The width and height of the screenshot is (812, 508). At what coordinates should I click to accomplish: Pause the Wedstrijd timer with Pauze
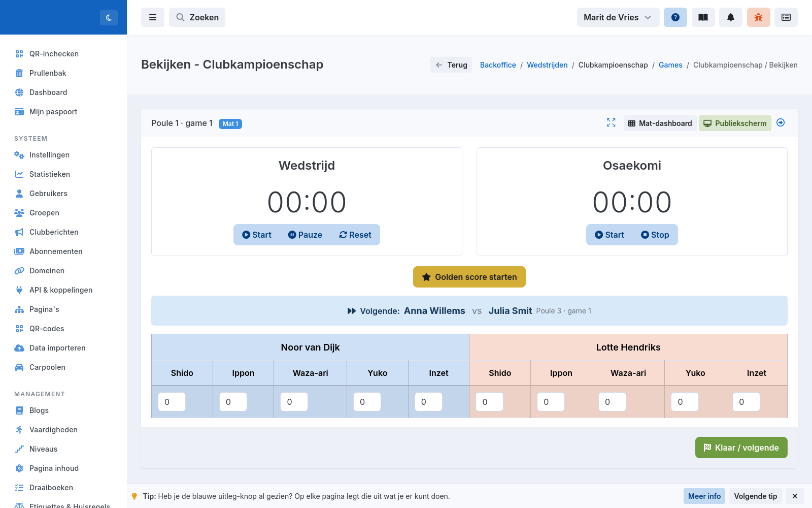[x=305, y=235]
